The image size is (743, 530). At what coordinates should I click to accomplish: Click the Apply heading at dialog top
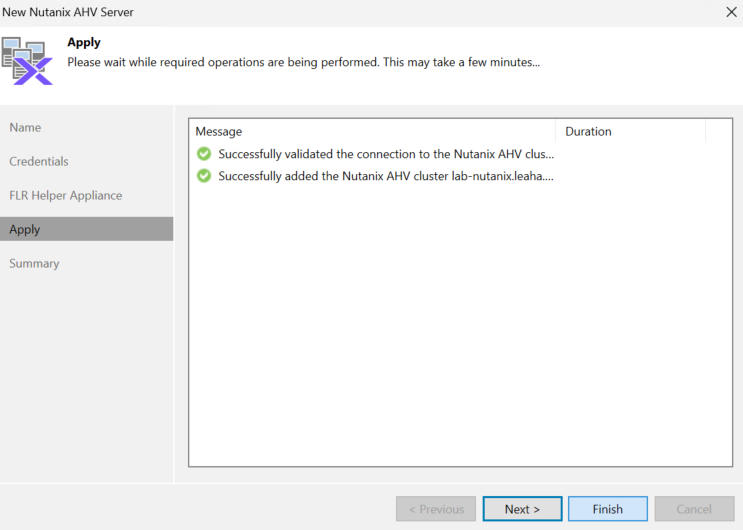(84, 42)
